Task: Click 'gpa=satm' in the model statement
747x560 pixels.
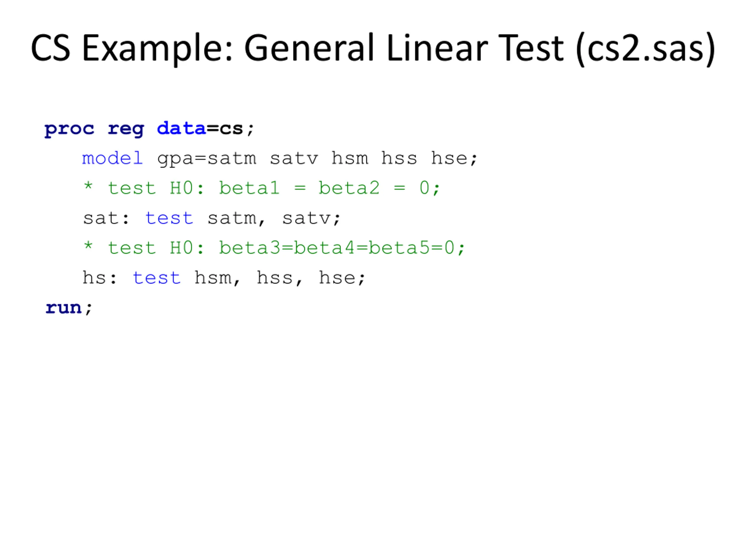Action: click(x=207, y=159)
